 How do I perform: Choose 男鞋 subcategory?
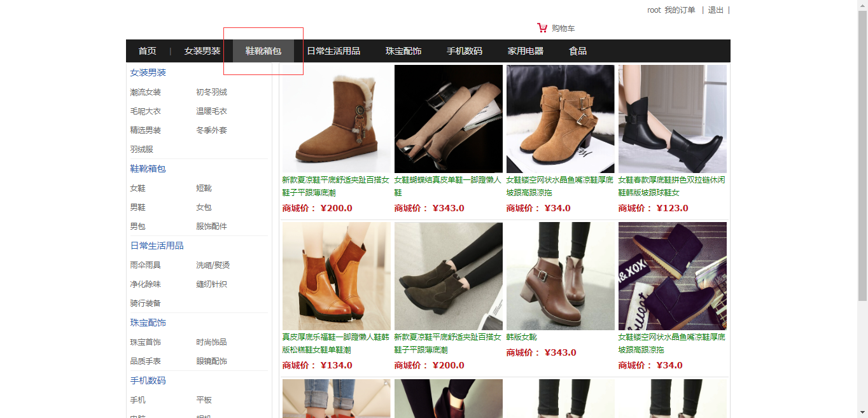pyautogui.click(x=138, y=207)
